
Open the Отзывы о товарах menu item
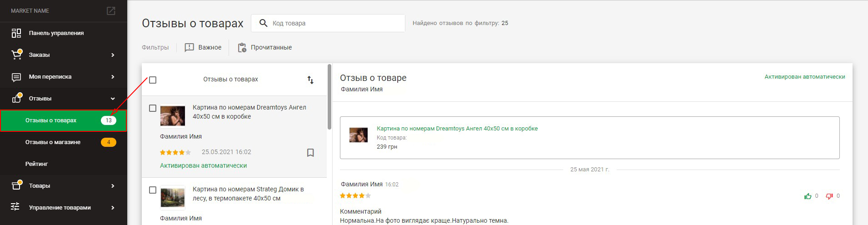(x=64, y=120)
